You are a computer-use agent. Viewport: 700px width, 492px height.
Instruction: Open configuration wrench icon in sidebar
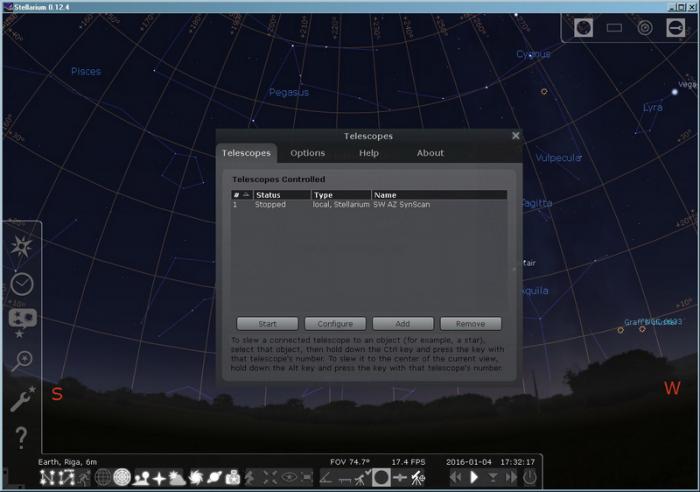(x=22, y=399)
